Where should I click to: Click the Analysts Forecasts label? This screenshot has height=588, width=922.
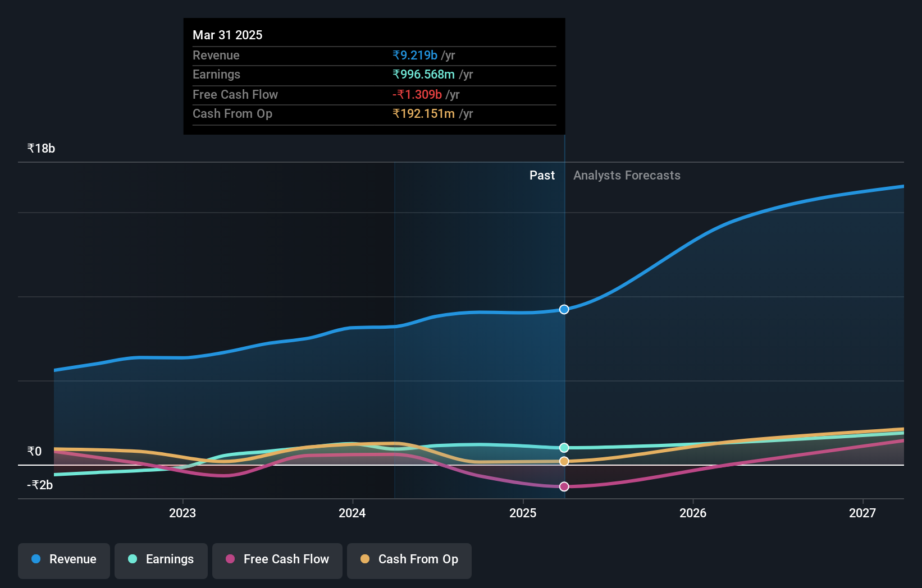627,175
